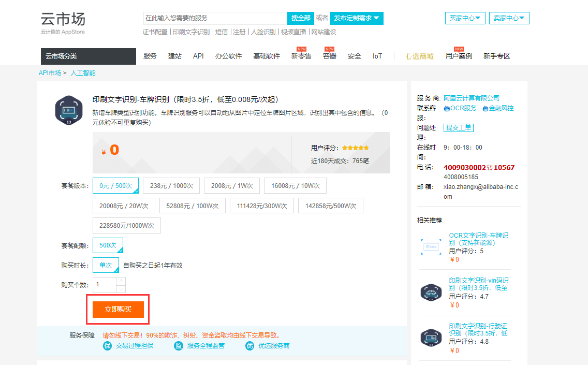Visit the 心选商城 nav link
Viewport: 588px width, 365px height.
420,56
